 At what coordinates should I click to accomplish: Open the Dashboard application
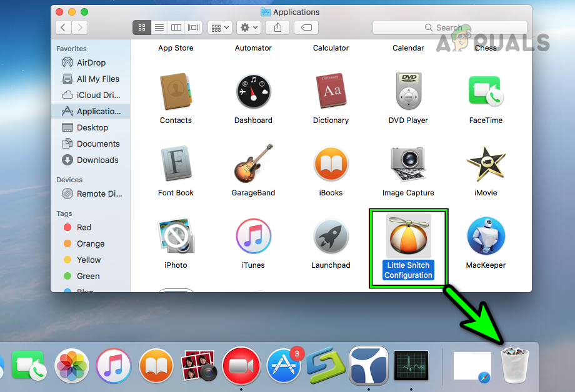click(253, 92)
